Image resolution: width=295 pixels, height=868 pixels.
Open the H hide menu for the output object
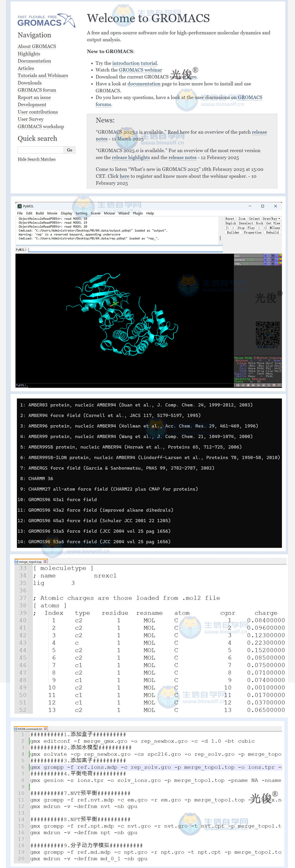click(x=273, y=260)
